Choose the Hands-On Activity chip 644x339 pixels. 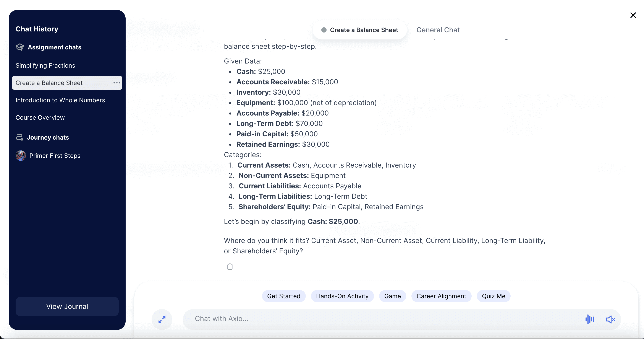pos(342,296)
